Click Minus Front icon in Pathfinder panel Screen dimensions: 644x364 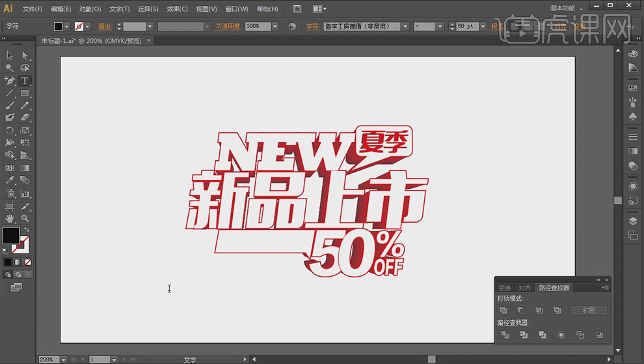521,311
